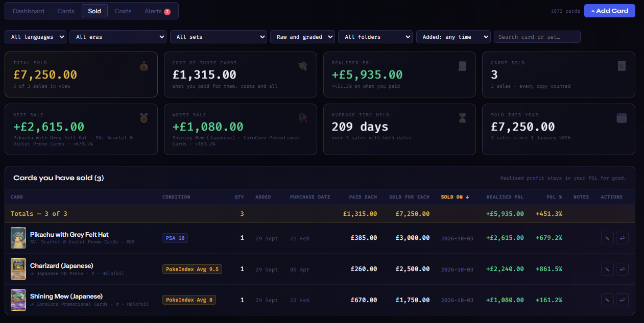The image size is (644, 323).
Task: Undo the Pikachu with Grey Felt Hat sale
Action: click(x=622, y=238)
